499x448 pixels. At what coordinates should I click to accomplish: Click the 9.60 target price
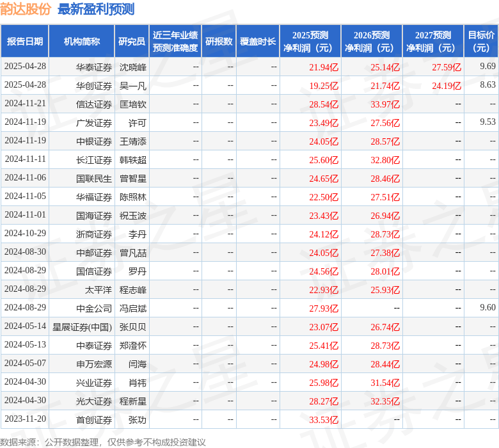click(488, 307)
